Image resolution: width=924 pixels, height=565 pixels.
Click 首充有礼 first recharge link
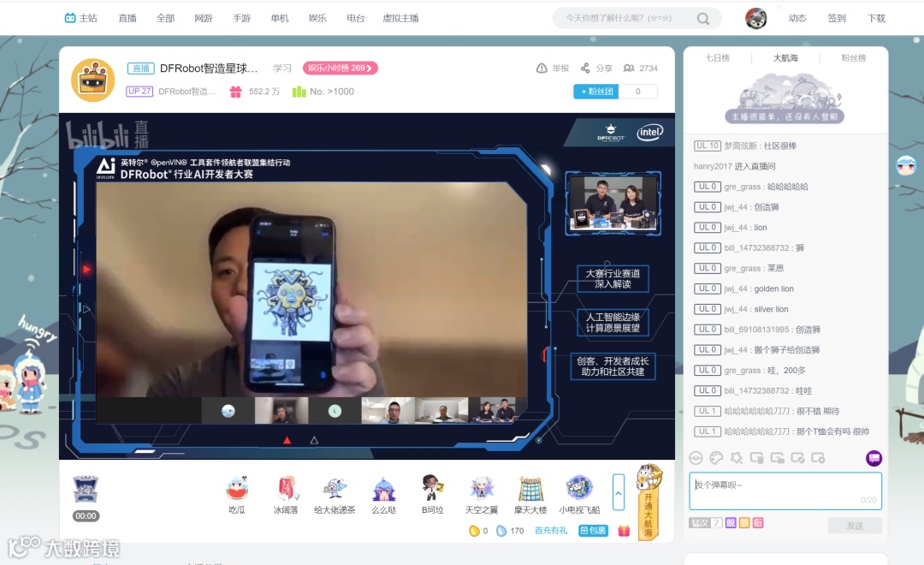(x=551, y=530)
